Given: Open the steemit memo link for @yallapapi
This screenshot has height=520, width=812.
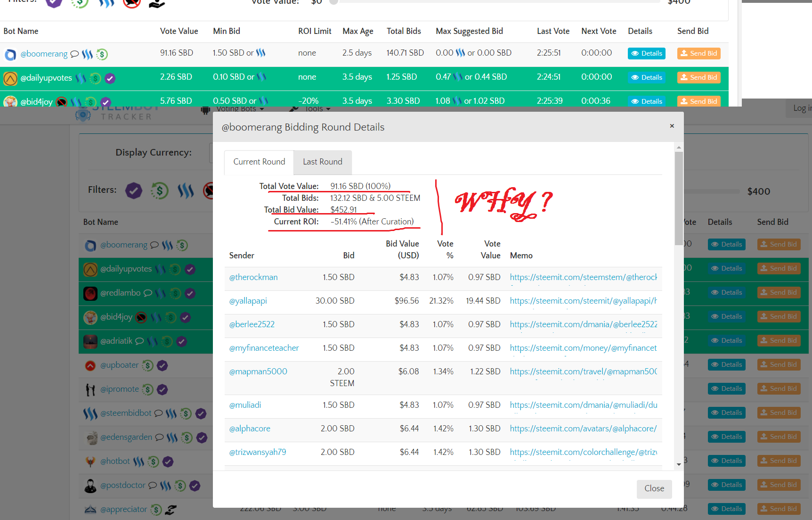Looking at the screenshot, I should (584, 301).
